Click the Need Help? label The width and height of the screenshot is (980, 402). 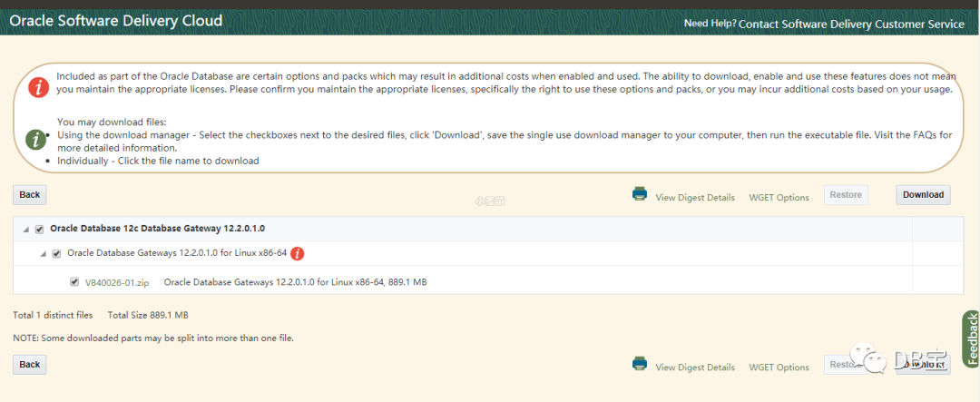coord(710,23)
